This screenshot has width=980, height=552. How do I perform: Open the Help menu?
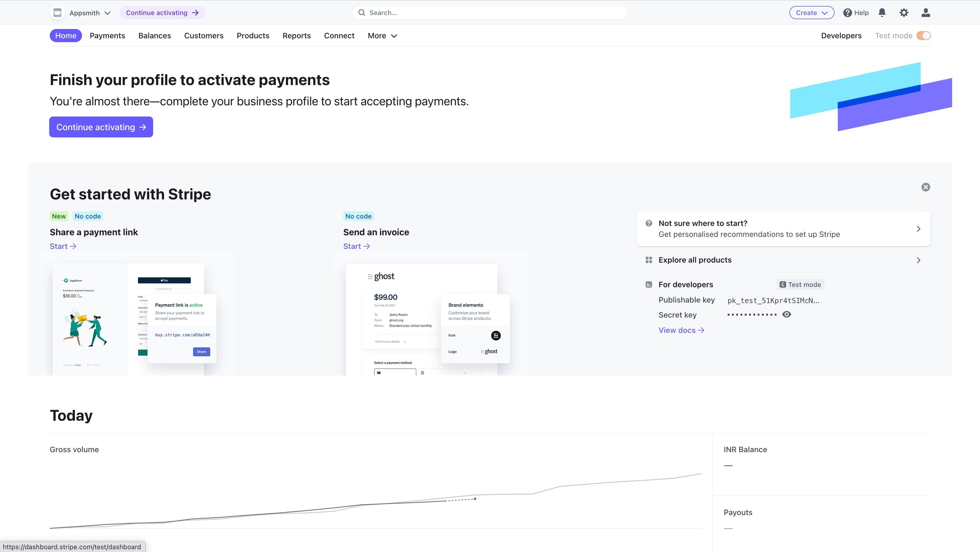pos(855,12)
